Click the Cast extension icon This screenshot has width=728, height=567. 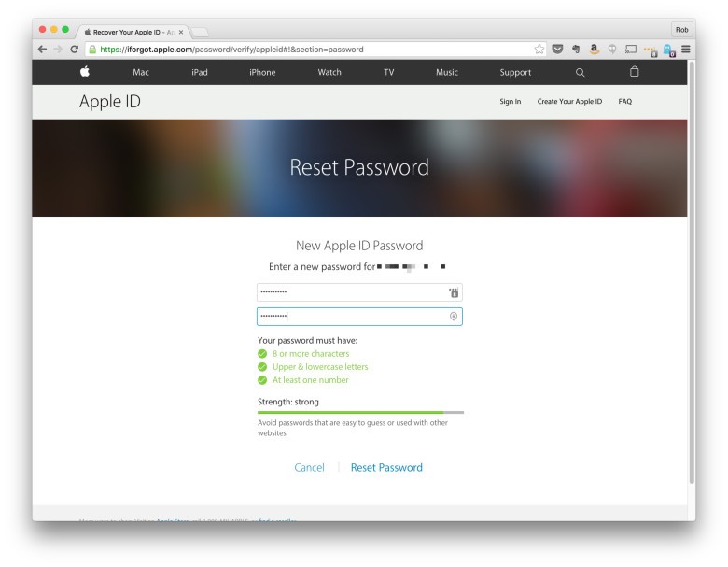coord(631,50)
